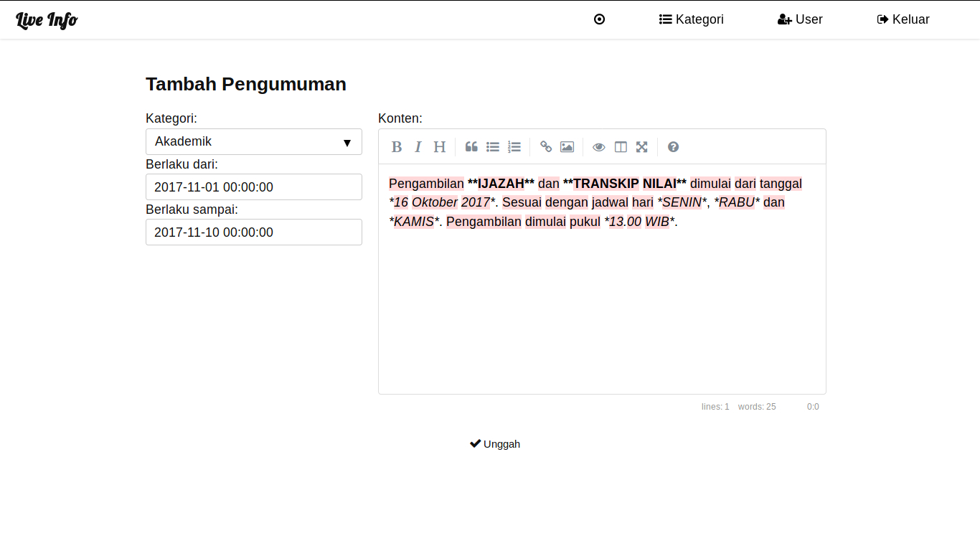Screen dimensions: 980x551
Task: Click the Unggah submit button
Action: pos(495,444)
